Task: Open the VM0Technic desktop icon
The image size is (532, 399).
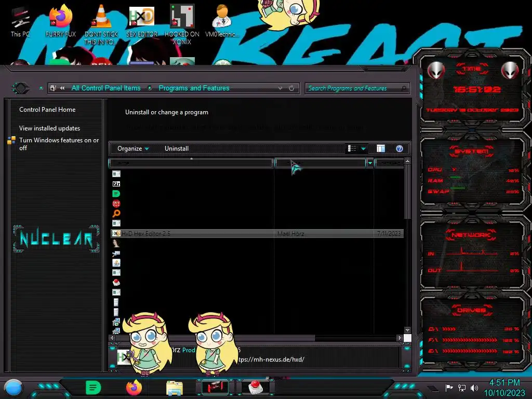Action: (222, 21)
